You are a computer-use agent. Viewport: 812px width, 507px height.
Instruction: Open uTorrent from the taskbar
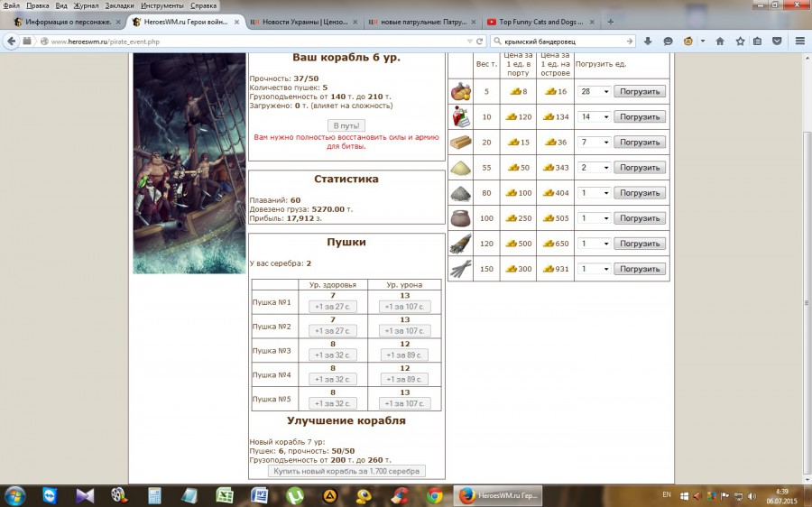pos(295,495)
